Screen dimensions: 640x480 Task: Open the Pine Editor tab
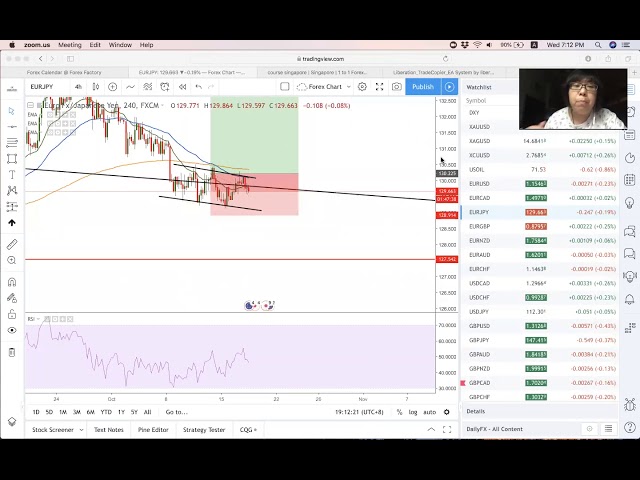point(153,430)
